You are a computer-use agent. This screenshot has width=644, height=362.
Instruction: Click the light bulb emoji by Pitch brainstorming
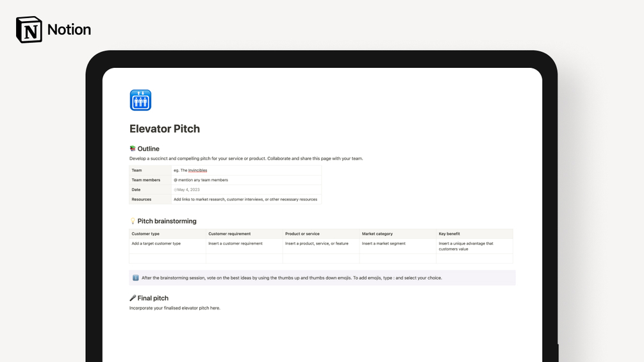click(133, 221)
